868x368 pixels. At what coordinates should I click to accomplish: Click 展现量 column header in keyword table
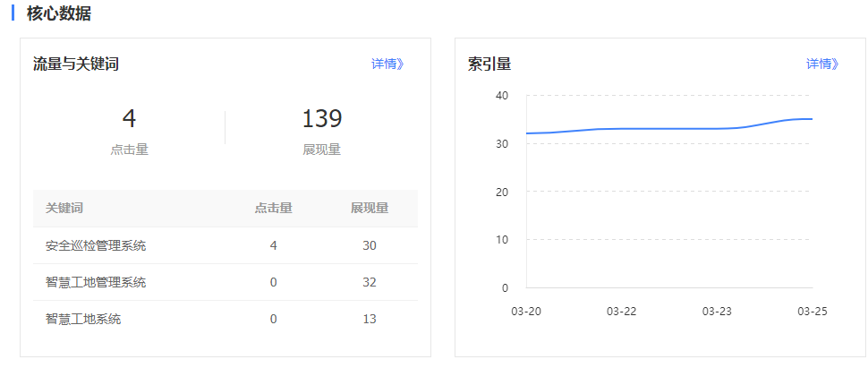369,208
